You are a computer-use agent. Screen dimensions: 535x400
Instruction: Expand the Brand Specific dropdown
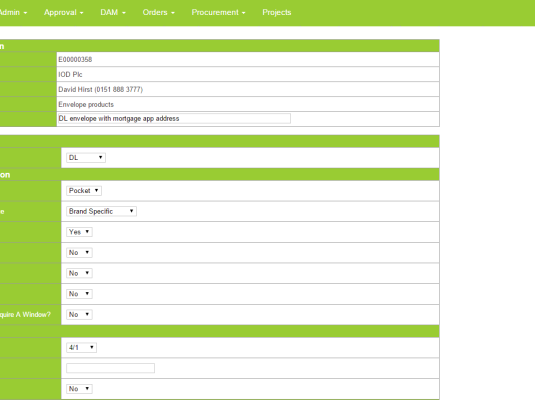pyautogui.click(x=101, y=211)
